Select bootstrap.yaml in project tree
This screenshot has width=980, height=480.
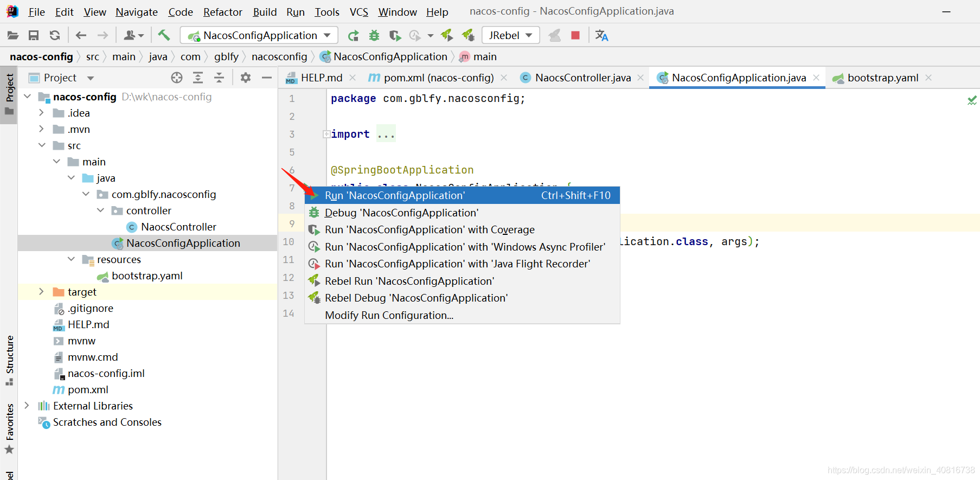(x=147, y=276)
